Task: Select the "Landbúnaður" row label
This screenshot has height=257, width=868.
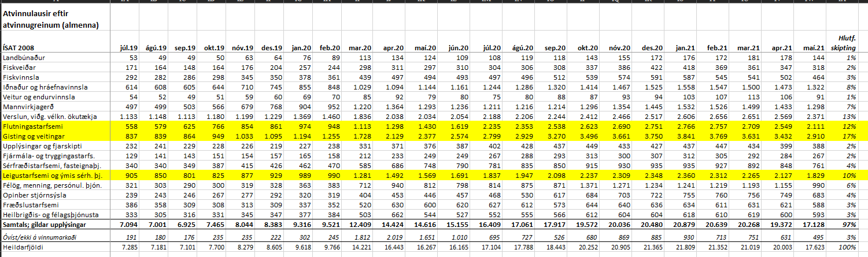Action: point(23,58)
